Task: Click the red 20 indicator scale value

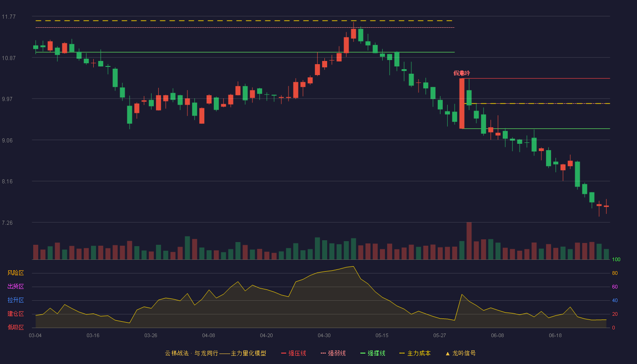Action: pos(615,314)
